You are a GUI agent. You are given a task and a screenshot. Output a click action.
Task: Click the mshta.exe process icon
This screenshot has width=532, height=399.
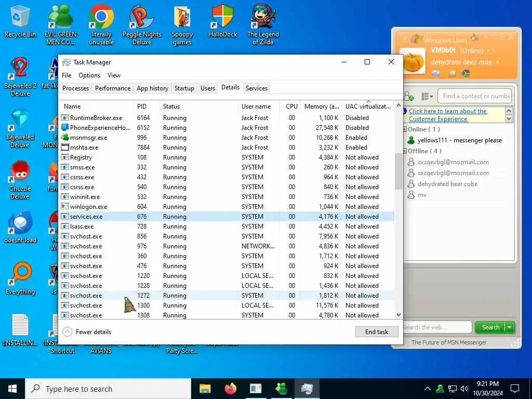click(65, 147)
